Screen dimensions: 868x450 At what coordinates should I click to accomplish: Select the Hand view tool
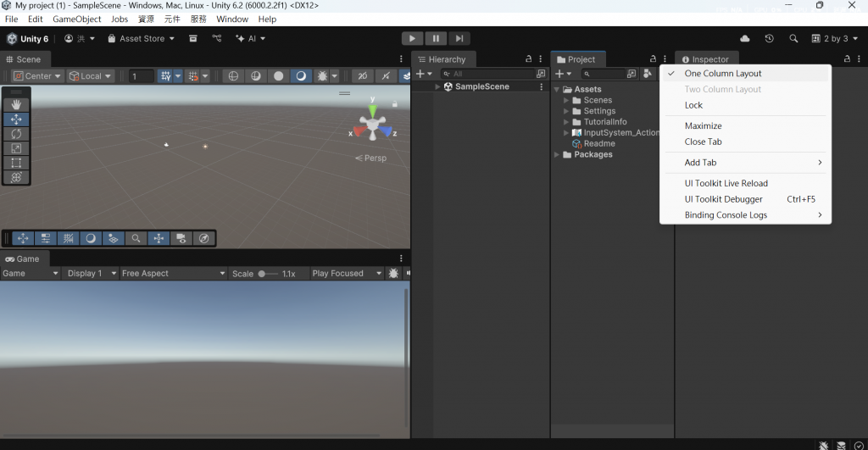point(16,104)
